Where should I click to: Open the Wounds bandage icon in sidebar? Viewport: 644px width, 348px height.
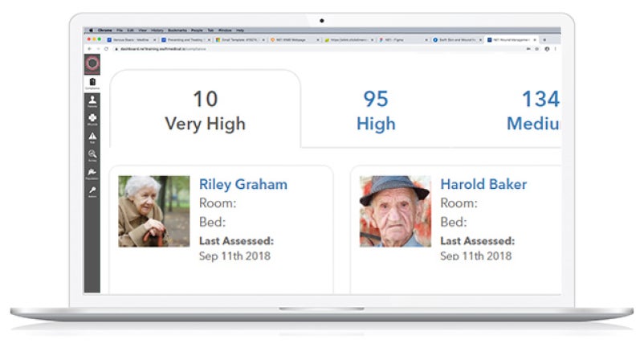pyautogui.click(x=92, y=119)
